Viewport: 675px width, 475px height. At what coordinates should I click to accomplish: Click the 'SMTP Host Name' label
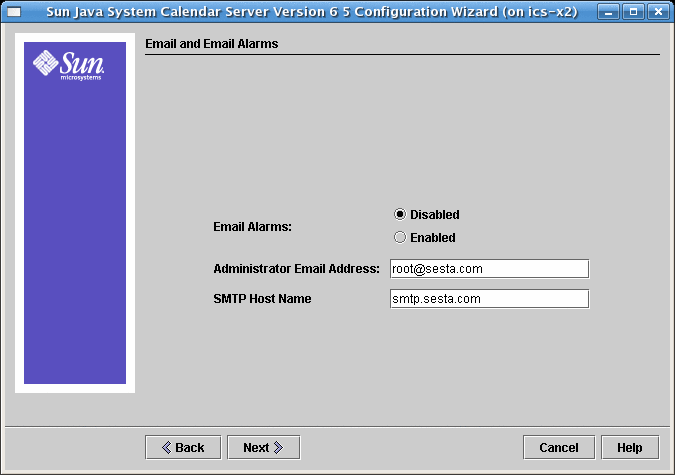[x=262, y=298]
